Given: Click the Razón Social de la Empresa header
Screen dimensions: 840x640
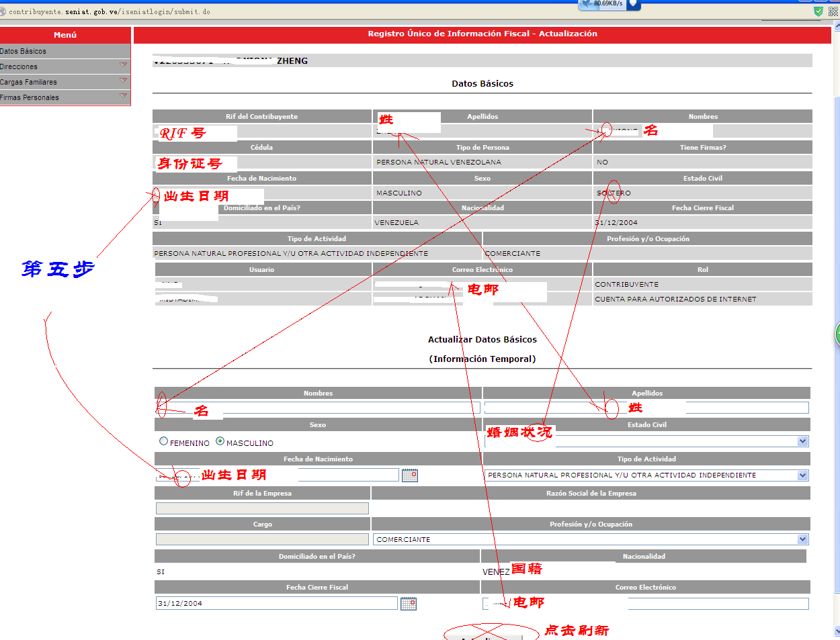Looking at the screenshot, I should click(x=591, y=493).
